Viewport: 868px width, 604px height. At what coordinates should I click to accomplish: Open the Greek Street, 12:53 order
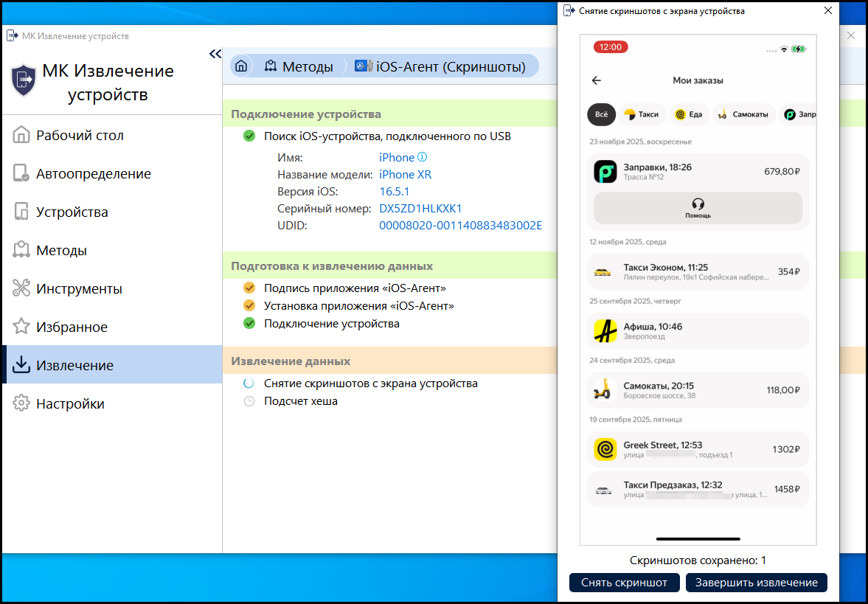pos(698,450)
